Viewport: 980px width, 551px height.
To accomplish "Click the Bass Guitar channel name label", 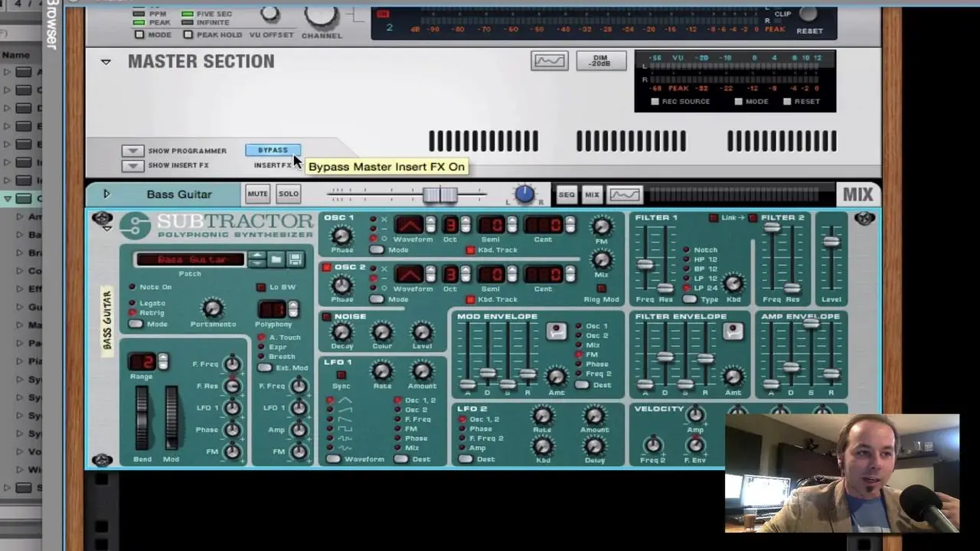I will tap(179, 194).
